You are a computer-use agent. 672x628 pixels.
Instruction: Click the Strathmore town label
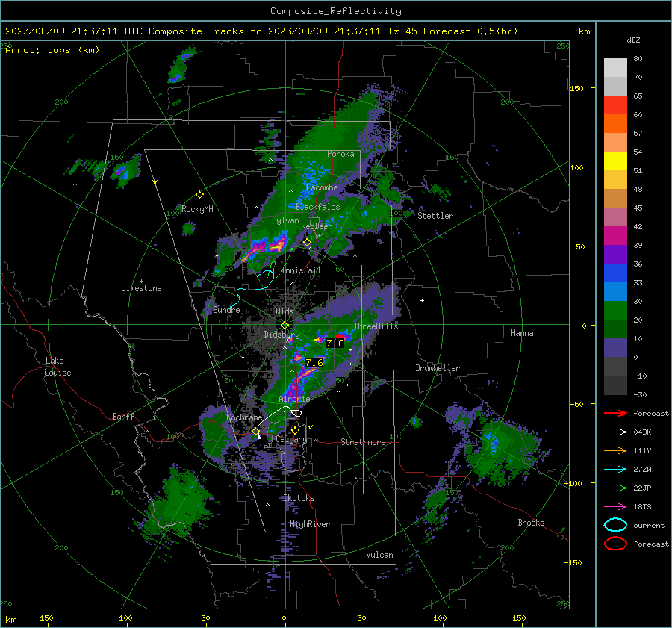tap(363, 442)
